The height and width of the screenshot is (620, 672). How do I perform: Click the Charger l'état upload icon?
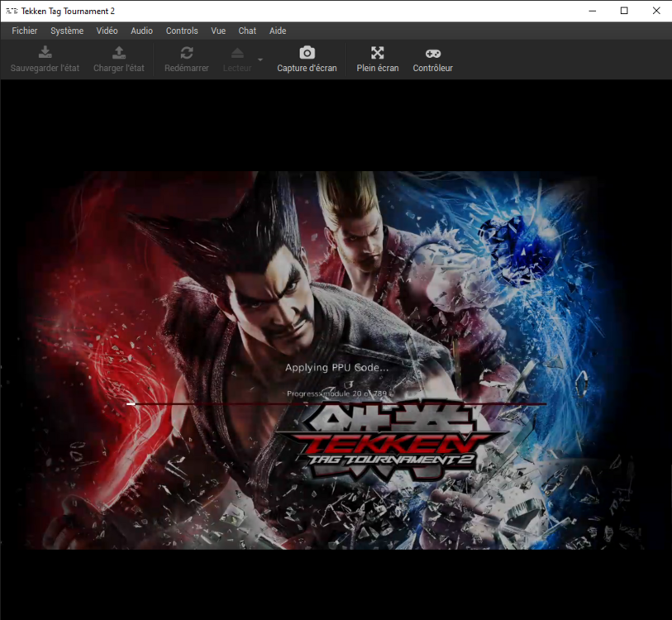point(118,54)
